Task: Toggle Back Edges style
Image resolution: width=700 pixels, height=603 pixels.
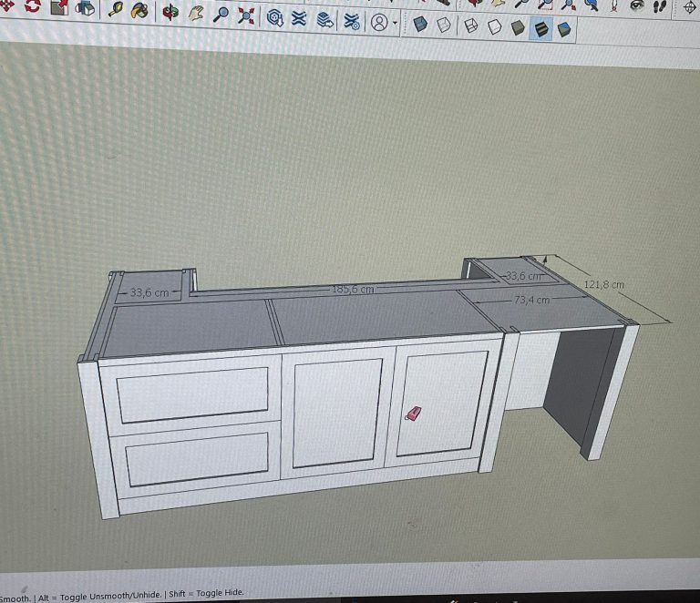Action: pos(444,25)
